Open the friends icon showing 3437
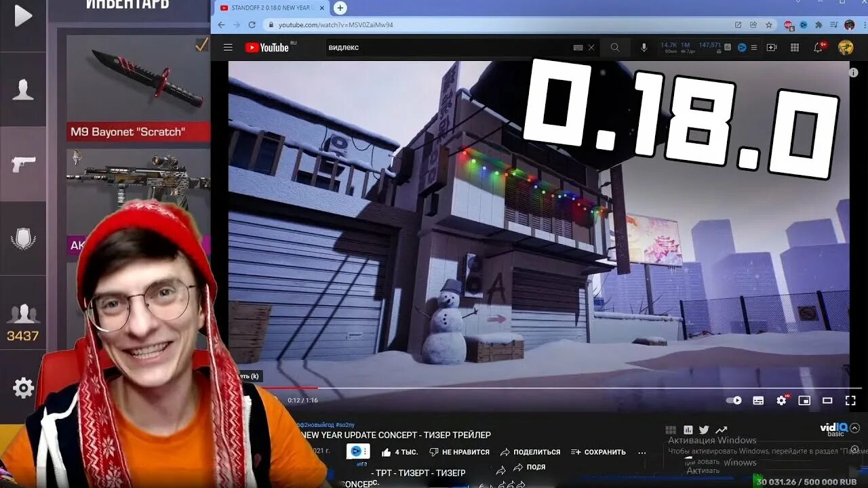 point(23,323)
